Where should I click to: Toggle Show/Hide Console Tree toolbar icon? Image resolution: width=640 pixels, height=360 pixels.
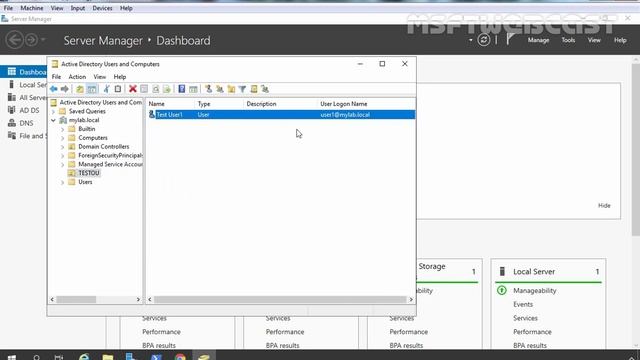point(92,89)
